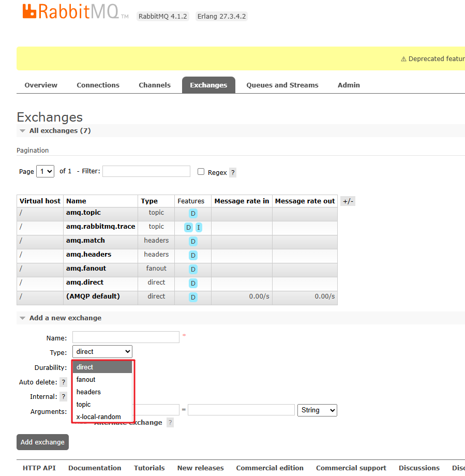Open the New releases footer link
465x476 pixels.
(201, 468)
